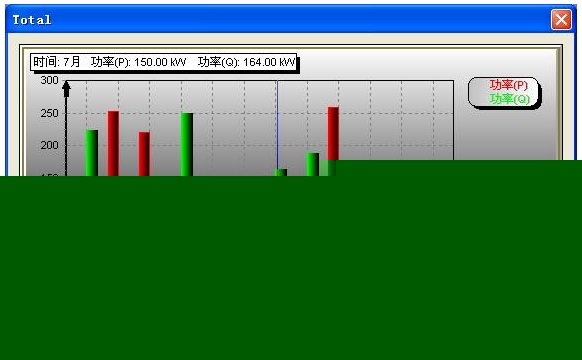Click the green 功率(Q) legend entry
This screenshot has width=582, height=360.
click(x=509, y=99)
